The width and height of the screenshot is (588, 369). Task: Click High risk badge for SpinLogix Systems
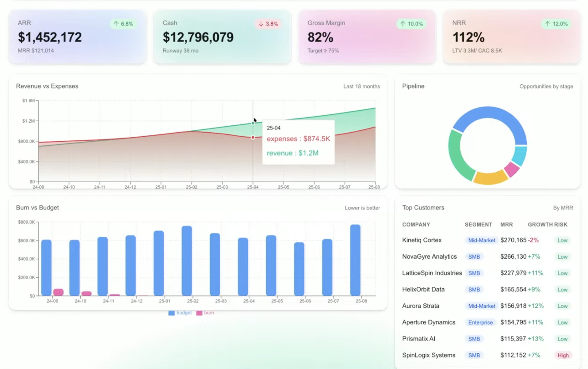[563, 355]
